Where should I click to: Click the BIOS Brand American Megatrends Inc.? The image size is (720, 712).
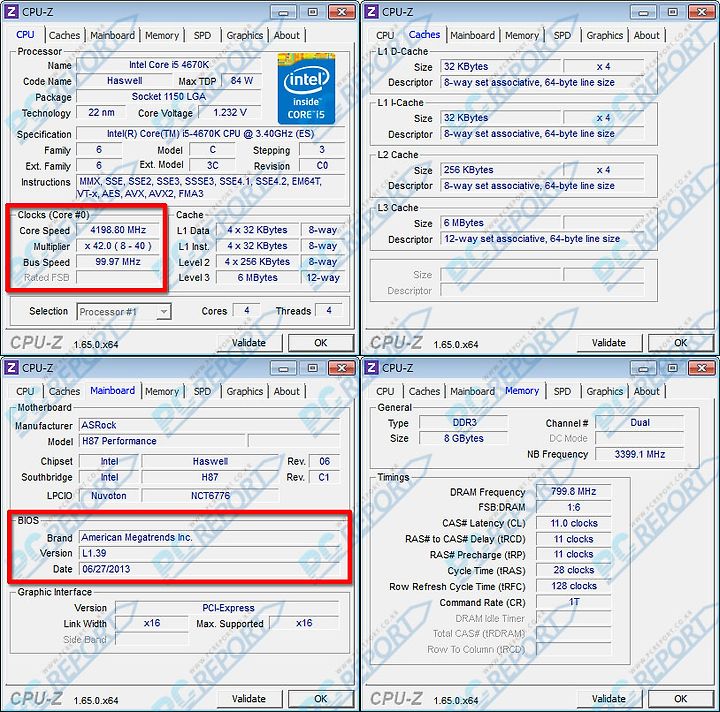209,537
